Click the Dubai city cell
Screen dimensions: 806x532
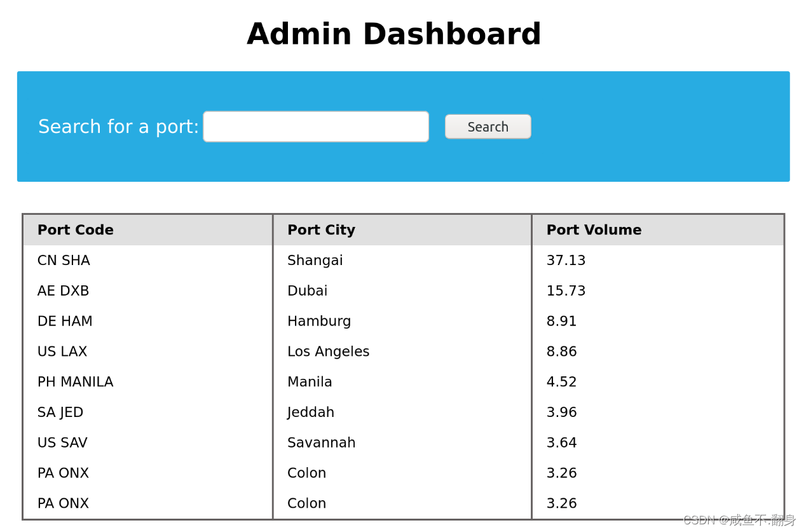pyautogui.click(x=307, y=291)
